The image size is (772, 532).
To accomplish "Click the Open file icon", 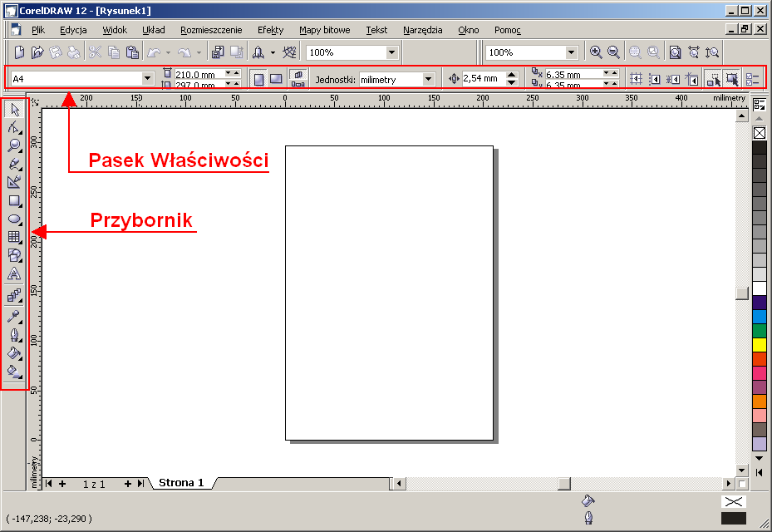I will click(37, 52).
